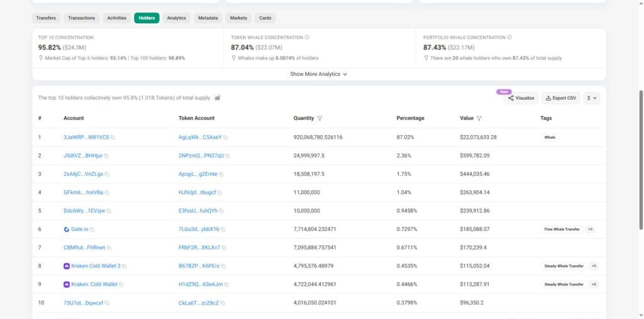The image size is (644, 319).
Task: Select value $599,782.09
Action: [474, 156]
